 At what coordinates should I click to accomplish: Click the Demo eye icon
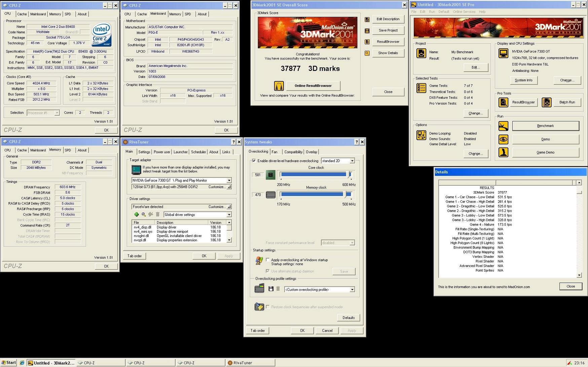click(503, 139)
